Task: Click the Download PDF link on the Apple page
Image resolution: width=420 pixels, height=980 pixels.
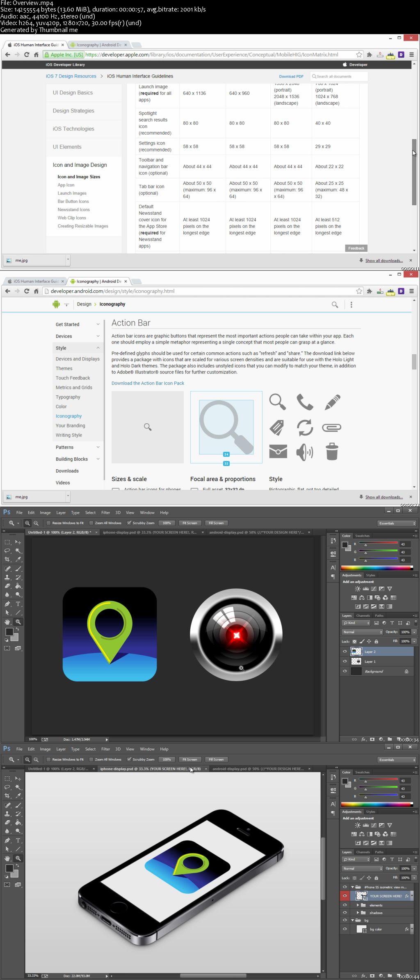Action: click(291, 76)
